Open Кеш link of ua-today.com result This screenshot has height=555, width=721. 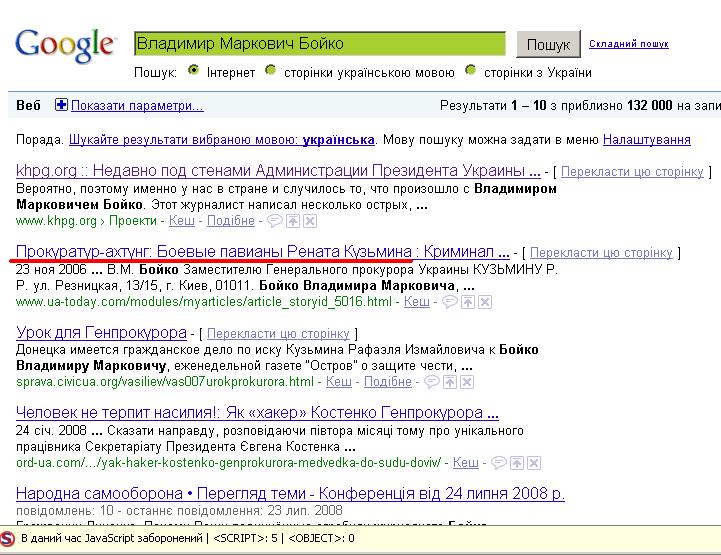pos(417,302)
